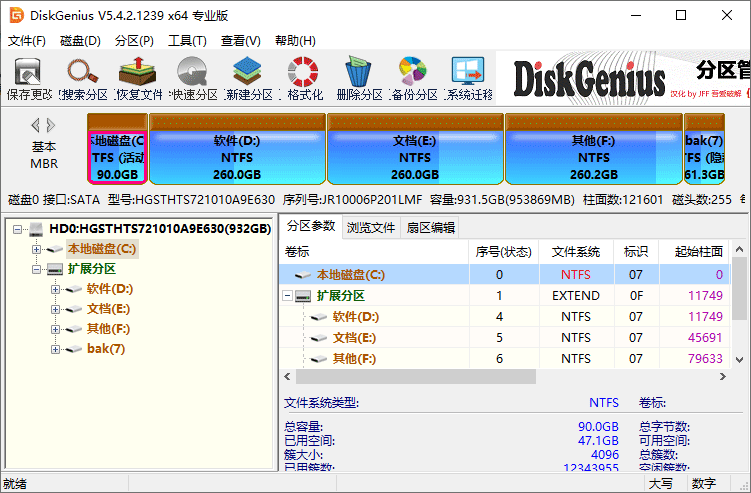Click drive icon beside 本地磁盘(C:) in tree
This screenshot has width=751, height=493.
tap(55, 249)
